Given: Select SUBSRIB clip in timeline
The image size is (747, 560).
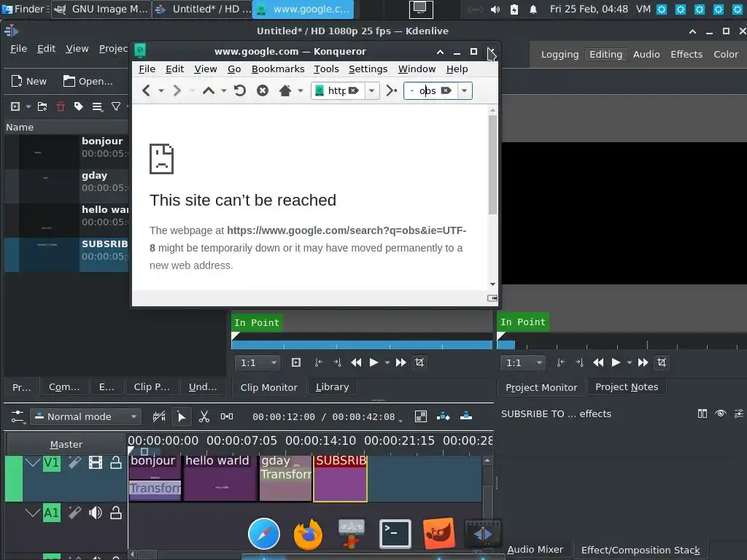Looking at the screenshot, I should click(x=340, y=478).
